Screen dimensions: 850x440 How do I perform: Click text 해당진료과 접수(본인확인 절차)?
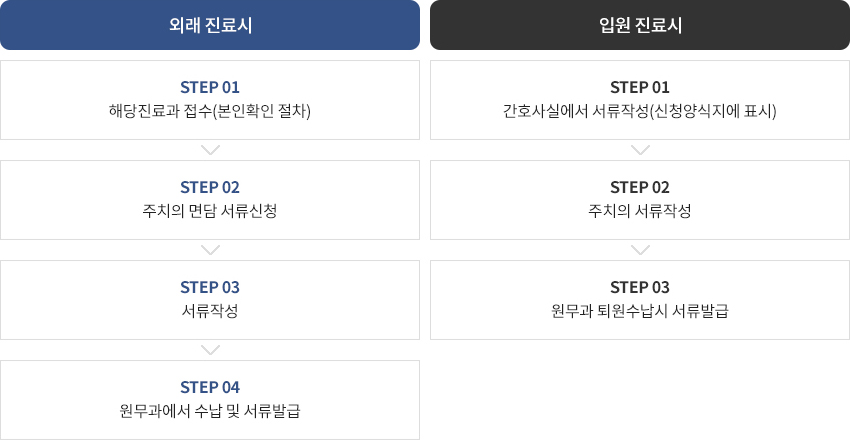210,112
